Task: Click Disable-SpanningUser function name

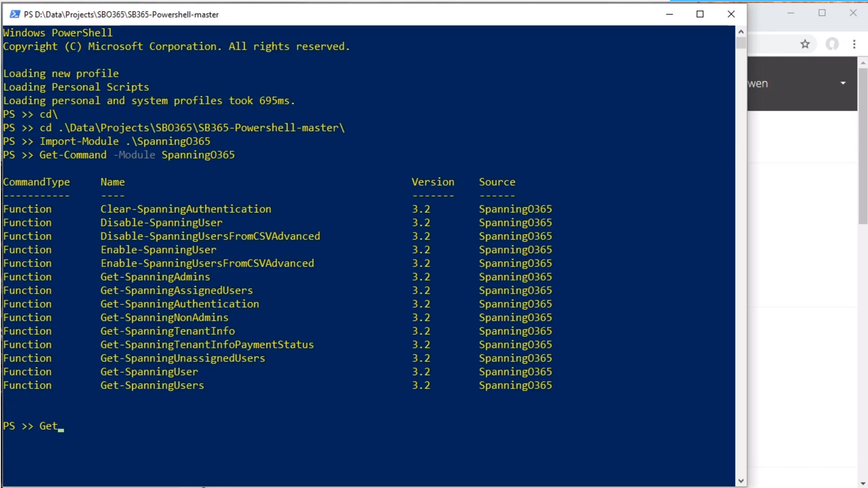Action: tap(161, 223)
